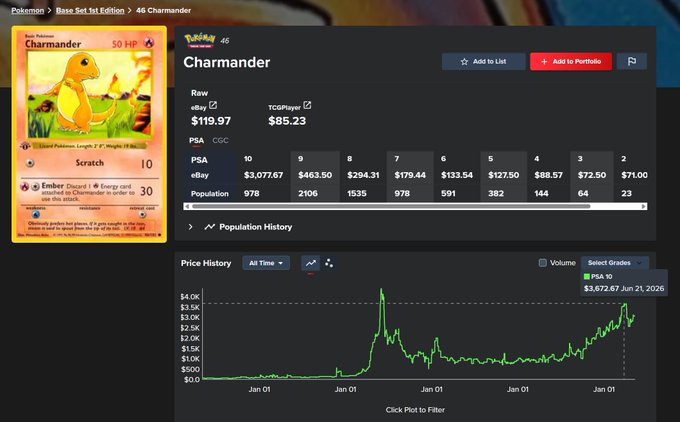Click the Charmander card image
The image size is (680, 422).
click(x=89, y=134)
